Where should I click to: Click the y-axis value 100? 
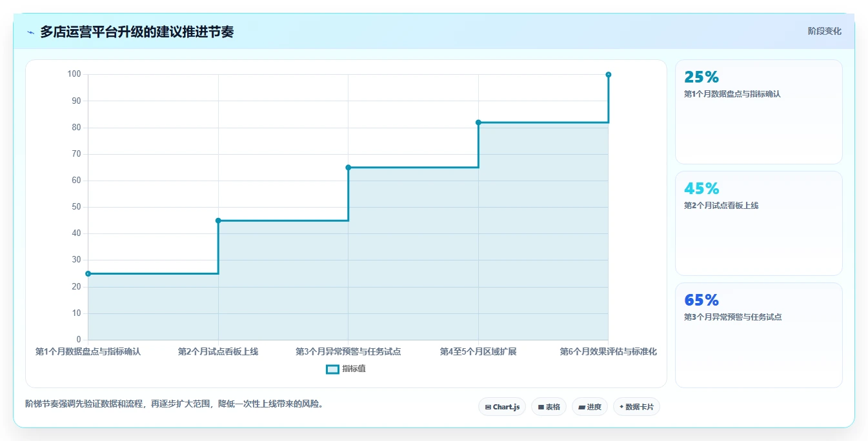pyautogui.click(x=74, y=74)
